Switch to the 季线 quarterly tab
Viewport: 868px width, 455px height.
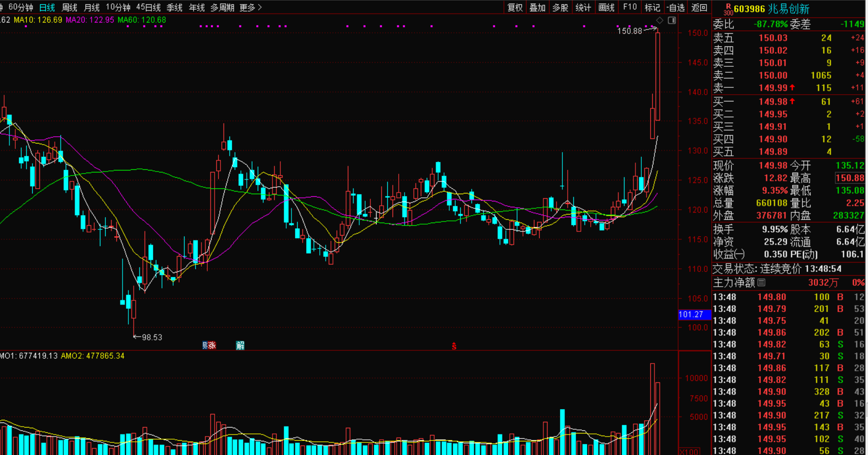coord(174,7)
